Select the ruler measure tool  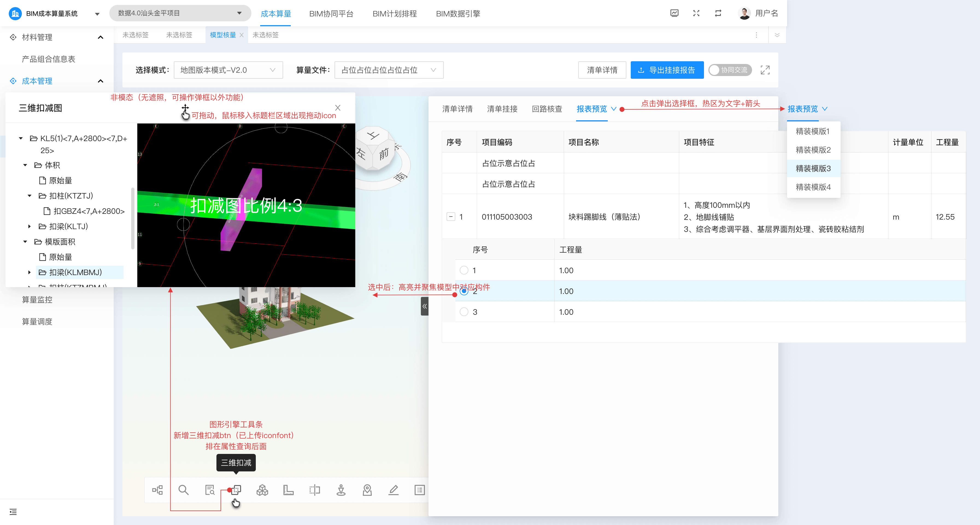[288, 490]
